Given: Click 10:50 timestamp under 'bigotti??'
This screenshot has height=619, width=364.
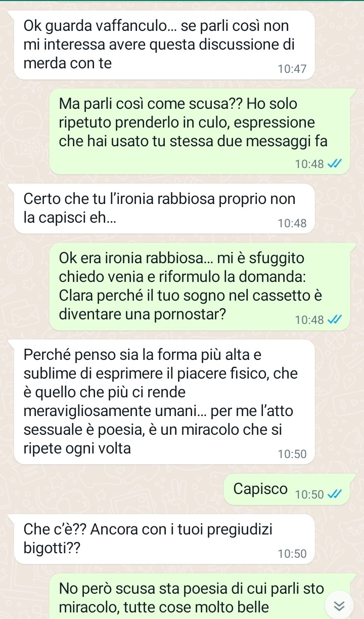Looking at the screenshot, I should point(292,554).
